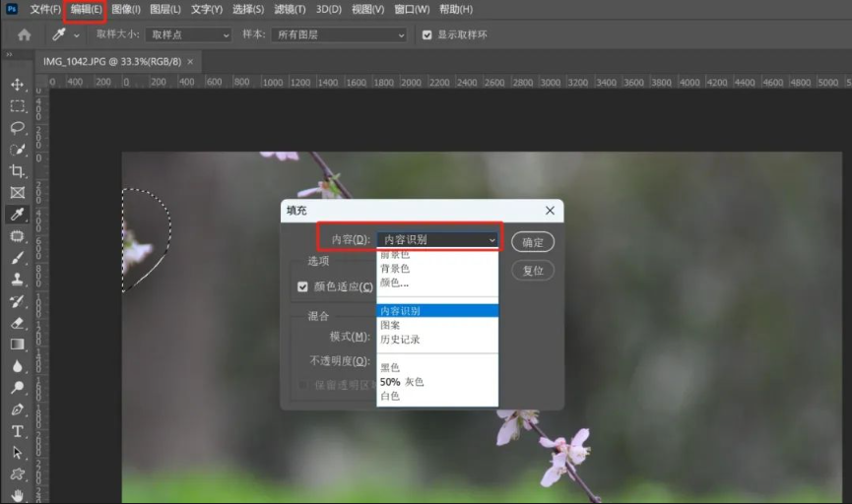Select the Clone Stamp tool
Viewport: 852px width, 504px height.
click(x=17, y=280)
